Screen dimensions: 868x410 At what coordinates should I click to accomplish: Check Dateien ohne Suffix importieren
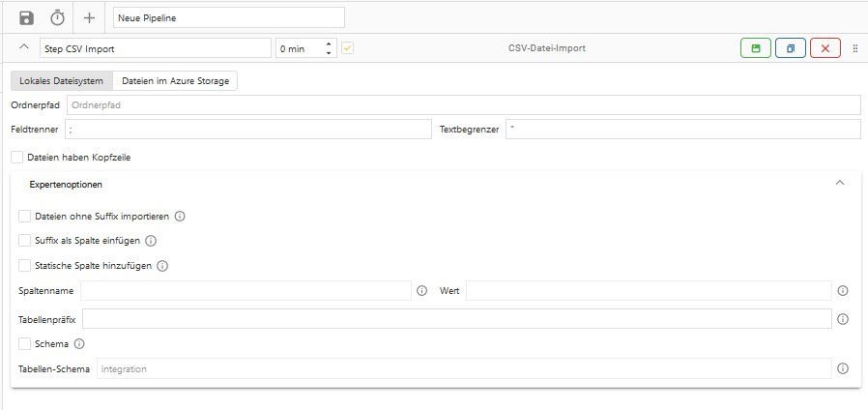point(25,217)
